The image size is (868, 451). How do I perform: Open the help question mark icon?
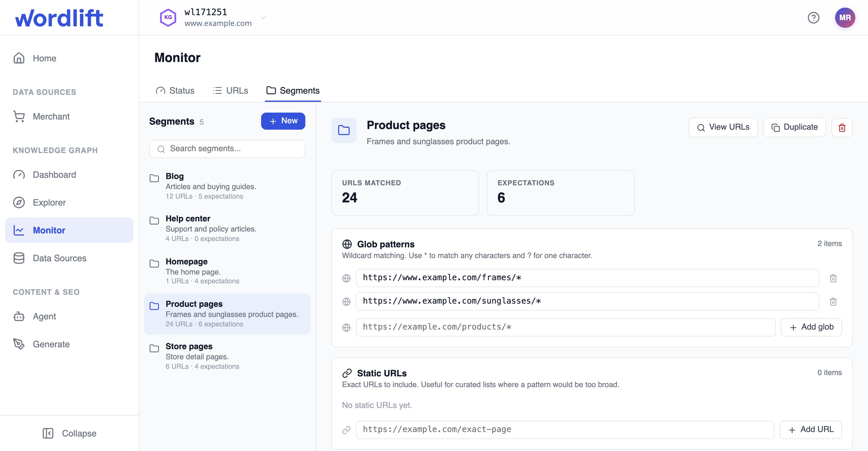click(813, 17)
